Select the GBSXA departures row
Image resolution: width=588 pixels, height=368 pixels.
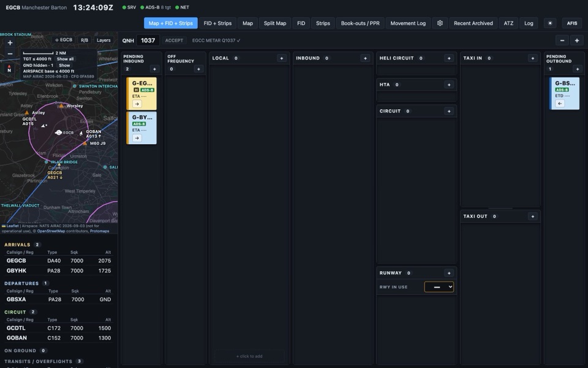click(59, 299)
